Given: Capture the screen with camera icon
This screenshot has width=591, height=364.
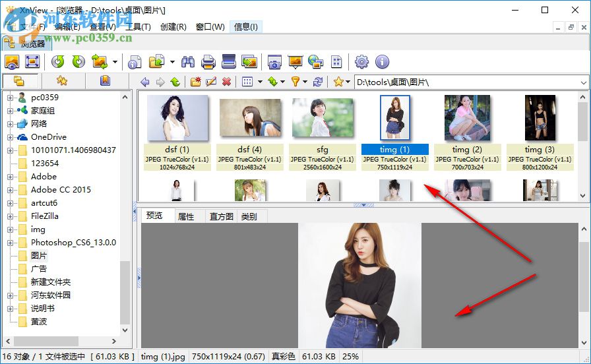Looking at the screenshot, I should pyautogui.click(x=274, y=62).
